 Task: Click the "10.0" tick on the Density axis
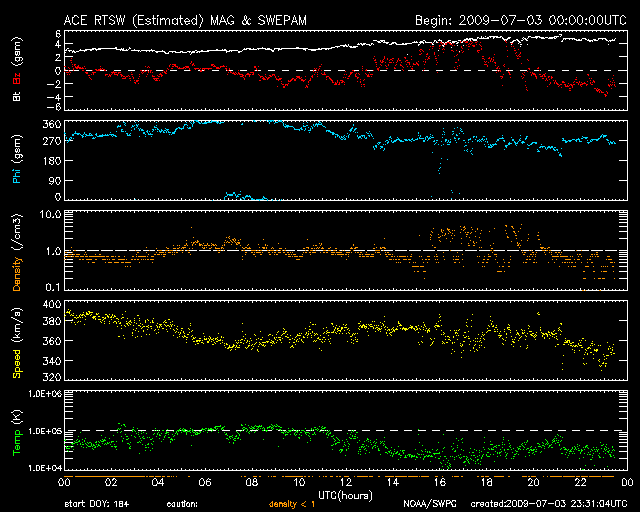coord(50,214)
